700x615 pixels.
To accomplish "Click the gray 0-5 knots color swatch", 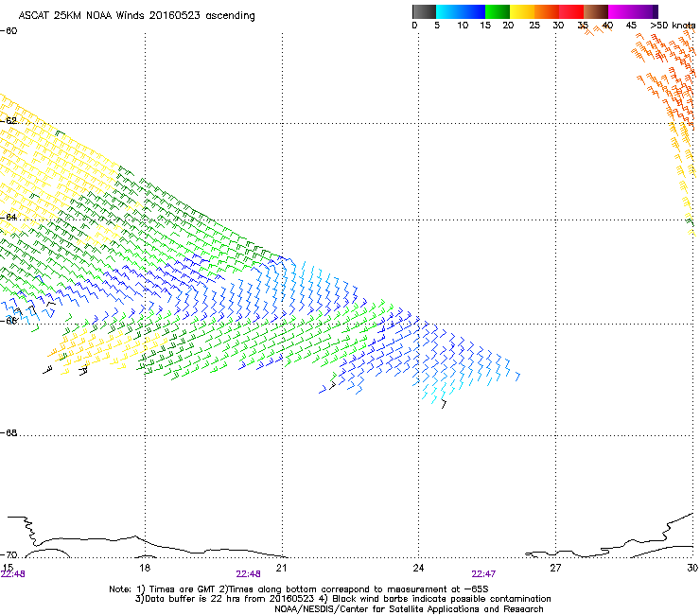I will tap(424, 11).
